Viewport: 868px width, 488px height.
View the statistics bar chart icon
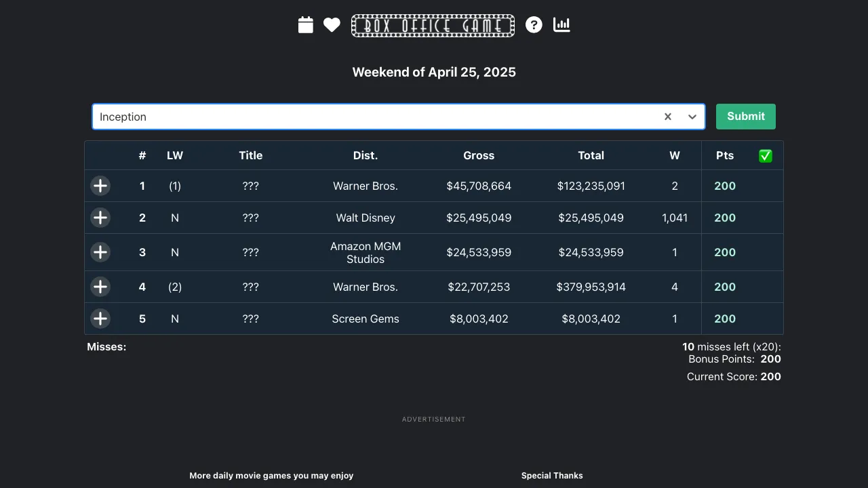pos(561,25)
